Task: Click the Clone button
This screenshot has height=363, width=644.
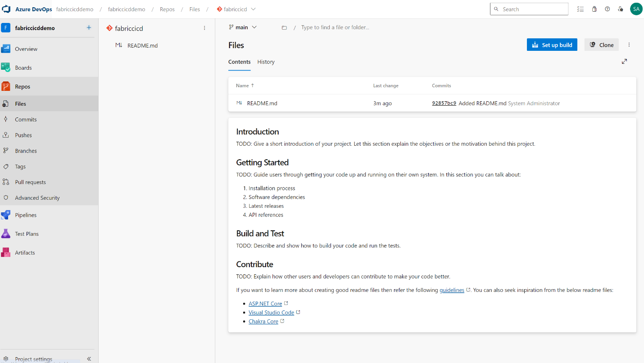Action: [x=602, y=45]
